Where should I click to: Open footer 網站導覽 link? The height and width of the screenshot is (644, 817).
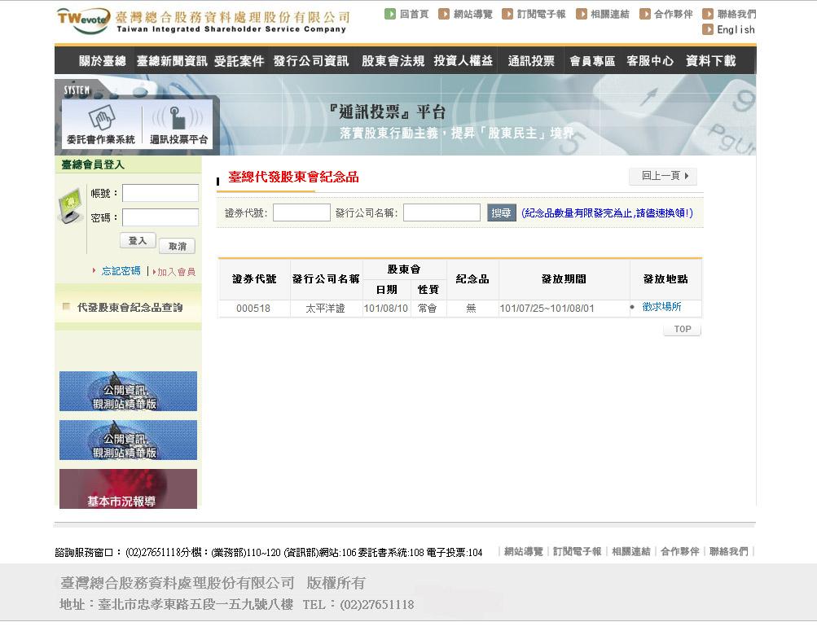pos(524,551)
